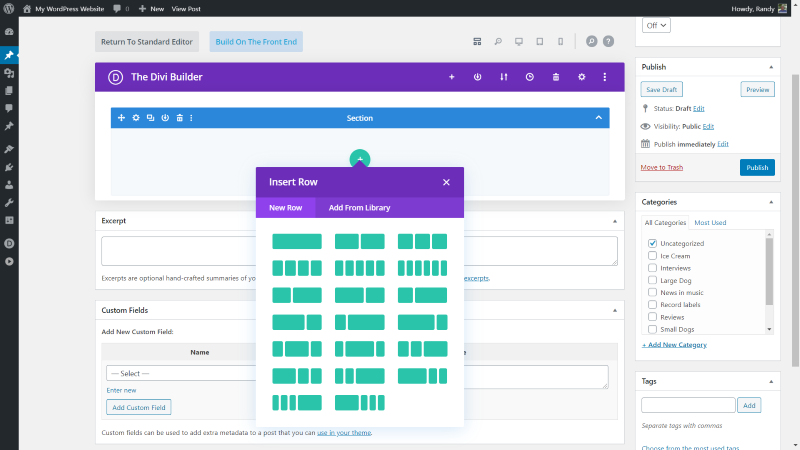This screenshot has height=450, width=800.
Task: Click the Divi Builder power icon
Action: pyautogui.click(x=478, y=77)
